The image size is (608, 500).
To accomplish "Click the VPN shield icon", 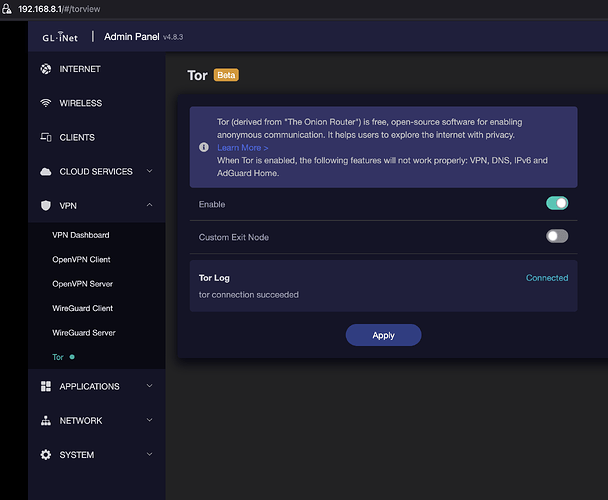I will click(46, 206).
